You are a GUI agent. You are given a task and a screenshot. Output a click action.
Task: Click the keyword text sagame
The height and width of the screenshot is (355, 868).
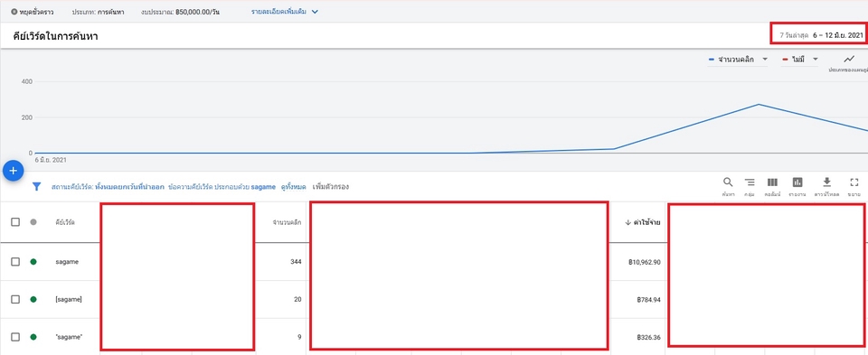(x=67, y=262)
